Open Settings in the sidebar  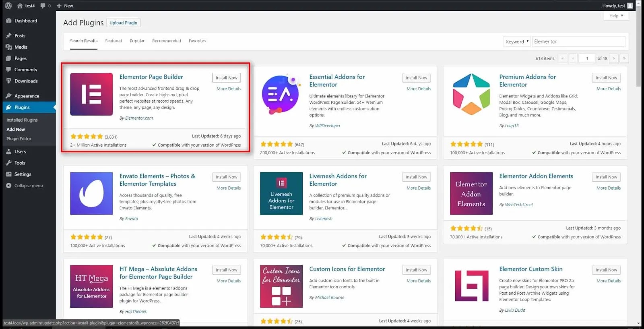click(23, 174)
